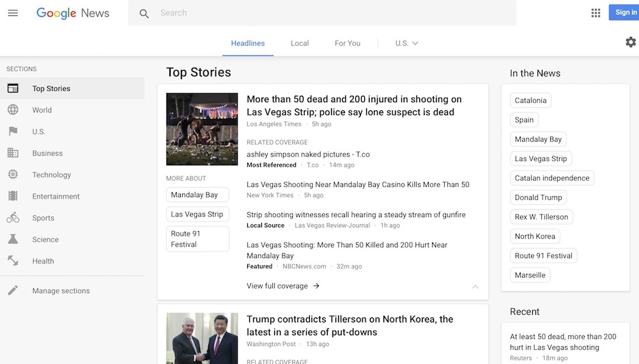The height and width of the screenshot is (364, 639).
Task: Select Health section label
Action: (x=43, y=261)
